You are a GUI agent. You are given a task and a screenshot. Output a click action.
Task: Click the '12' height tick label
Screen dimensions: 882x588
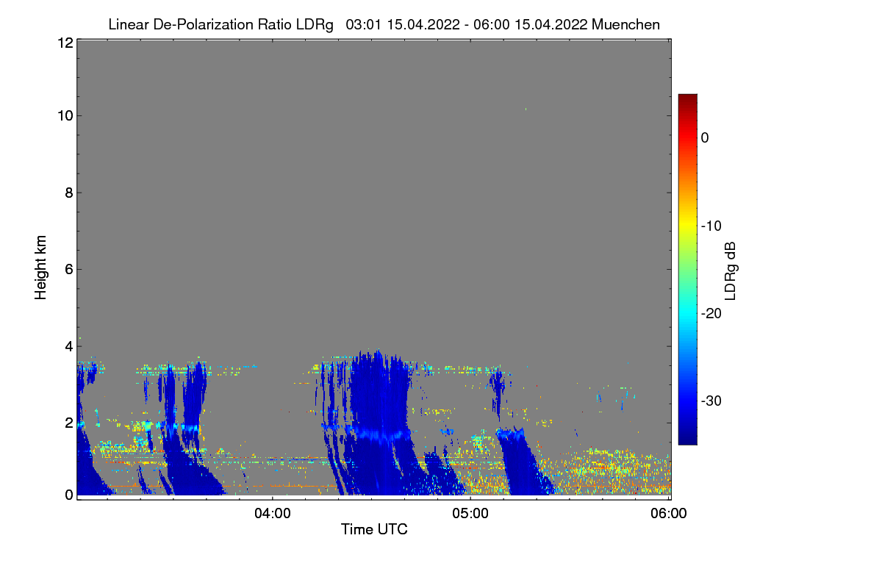click(64, 43)
